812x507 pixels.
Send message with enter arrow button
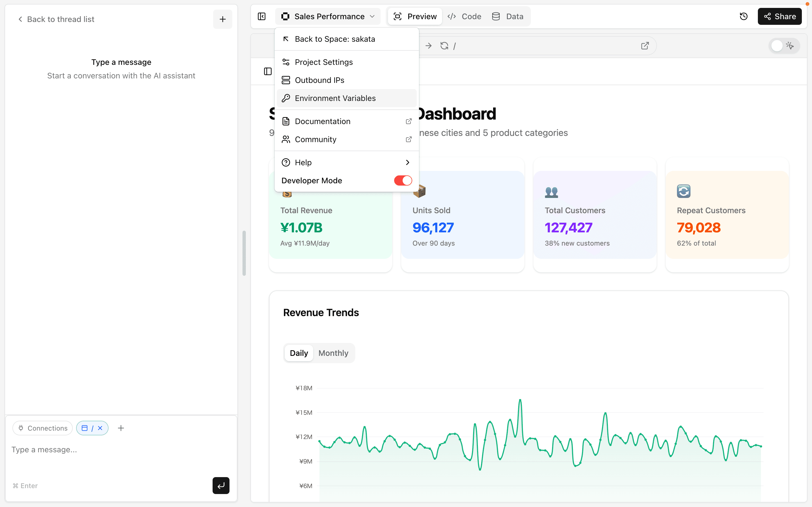click(x=220, y=485)
